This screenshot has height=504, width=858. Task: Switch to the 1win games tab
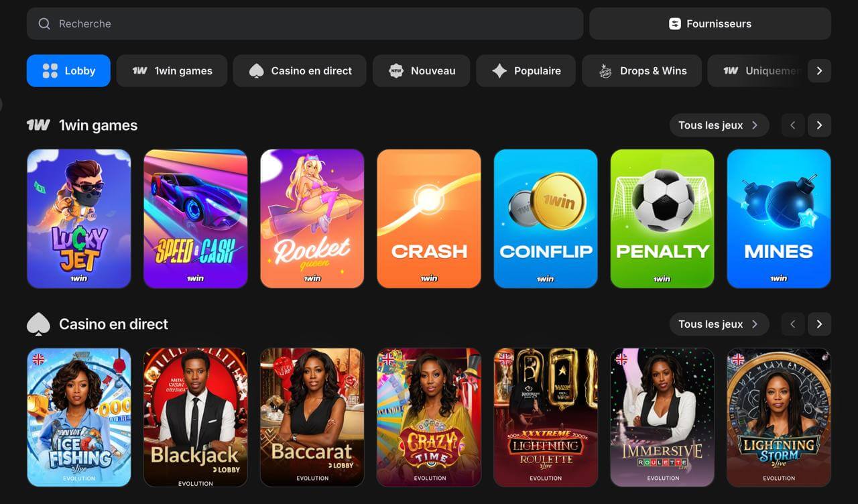(x=172, y=70)
